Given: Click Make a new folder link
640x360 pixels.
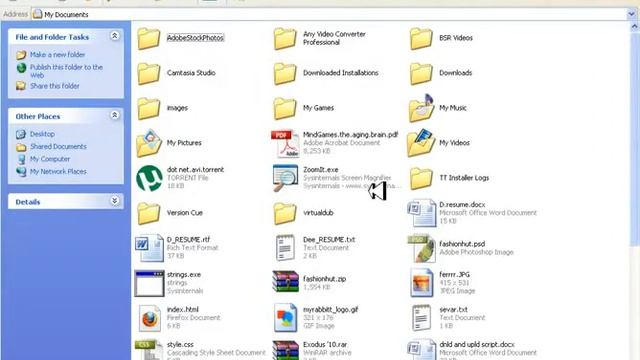Looking at the screenshot, I should (58, 55).
